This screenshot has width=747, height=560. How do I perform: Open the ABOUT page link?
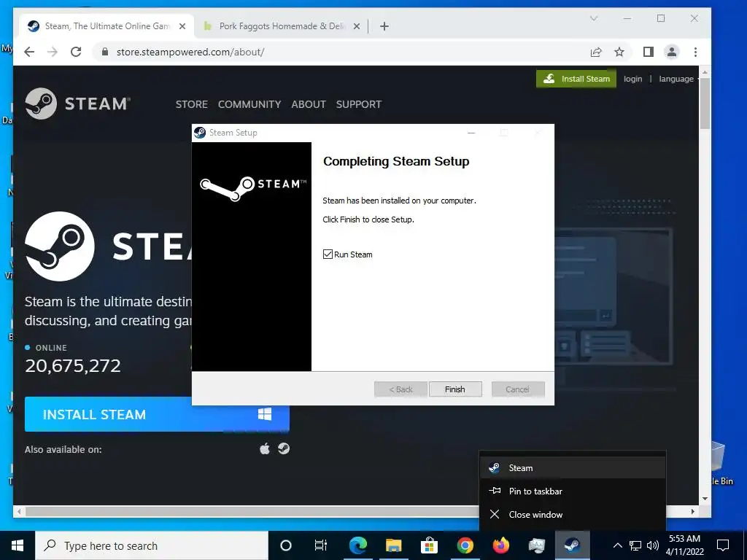point(309,104)
